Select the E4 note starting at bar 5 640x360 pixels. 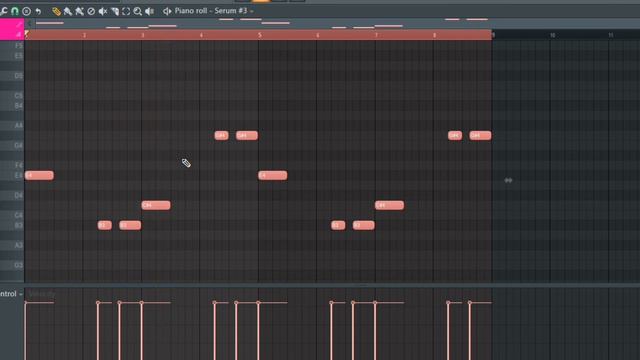point(273,176)
